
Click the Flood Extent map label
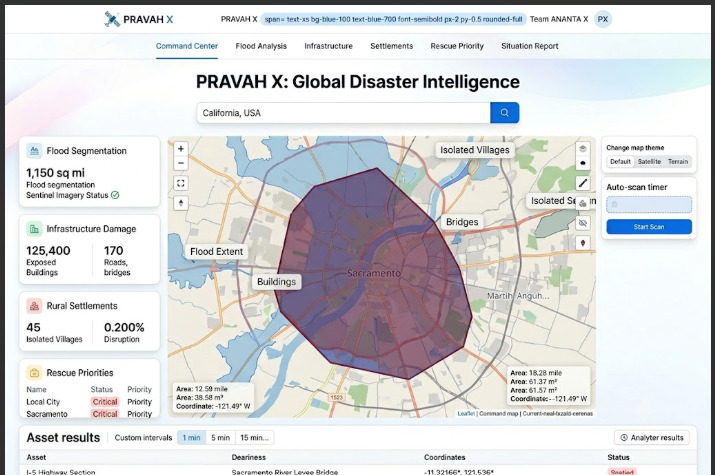click(217, 252)
